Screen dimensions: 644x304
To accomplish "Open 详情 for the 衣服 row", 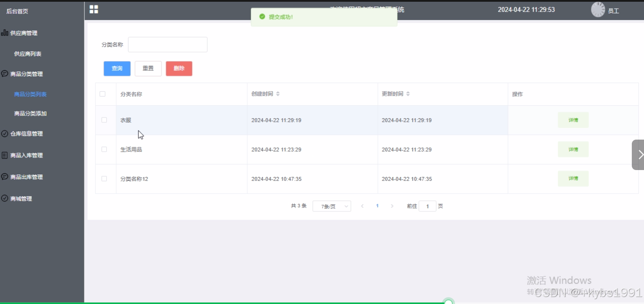I will point(573,120).
